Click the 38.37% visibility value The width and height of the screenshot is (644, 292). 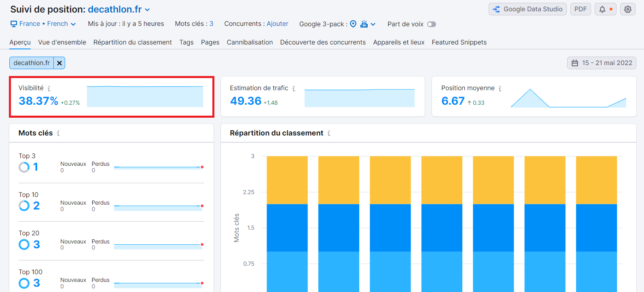tap(38, 101)
